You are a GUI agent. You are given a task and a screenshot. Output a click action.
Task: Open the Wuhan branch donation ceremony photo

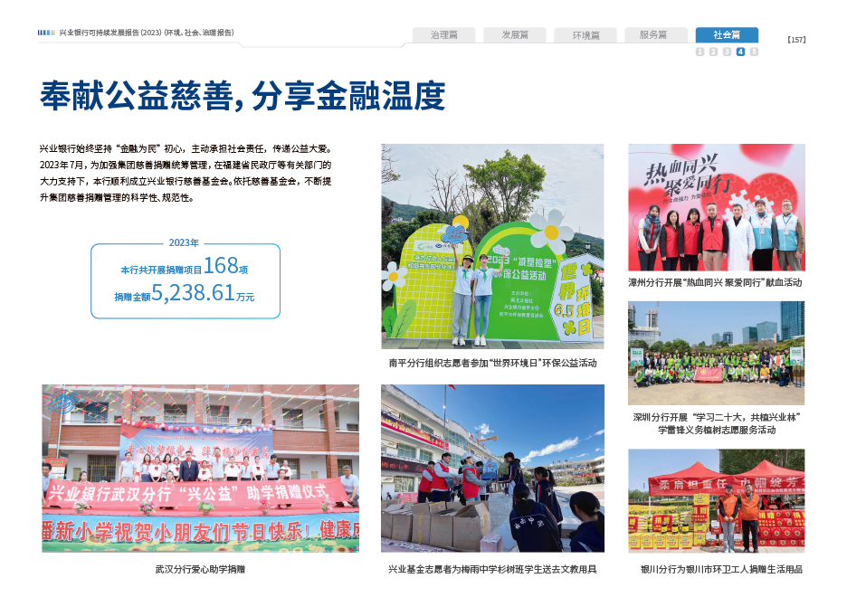tap(200, 468)
